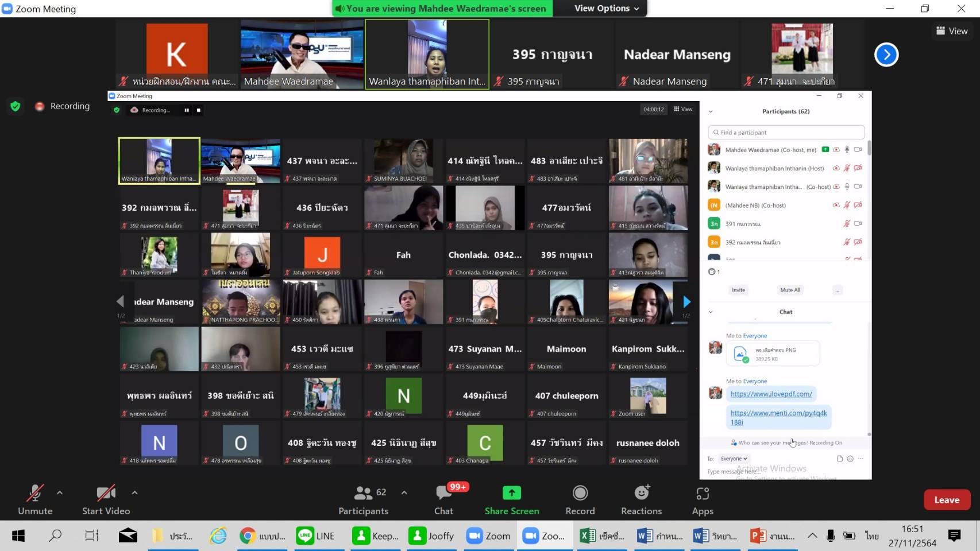This screenshot has height=551, width=980.
Task: Open the menti.com link in chat
Action: 778,417
